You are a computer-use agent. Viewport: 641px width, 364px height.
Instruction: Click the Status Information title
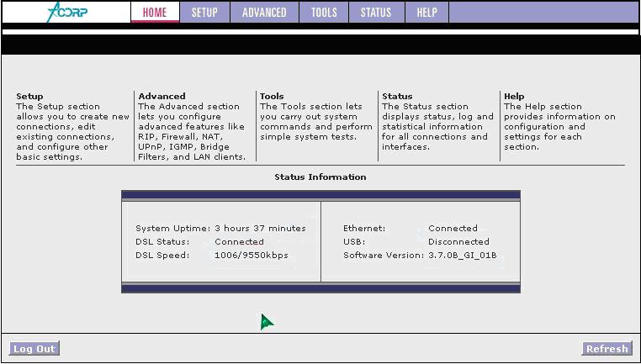coord(320,177)
